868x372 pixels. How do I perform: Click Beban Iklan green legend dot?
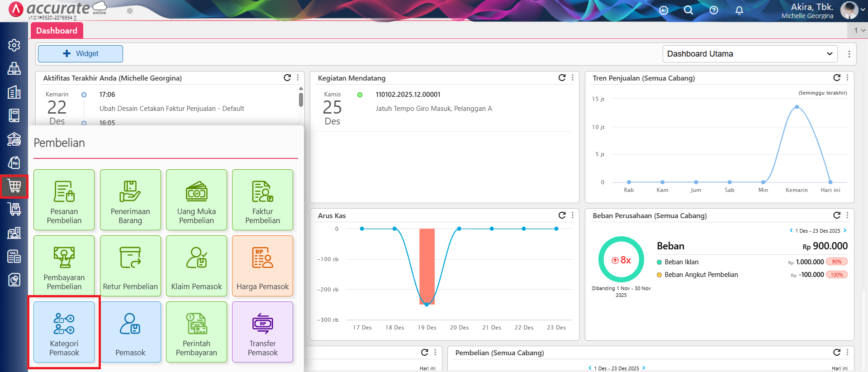click(x=659, y=262)
